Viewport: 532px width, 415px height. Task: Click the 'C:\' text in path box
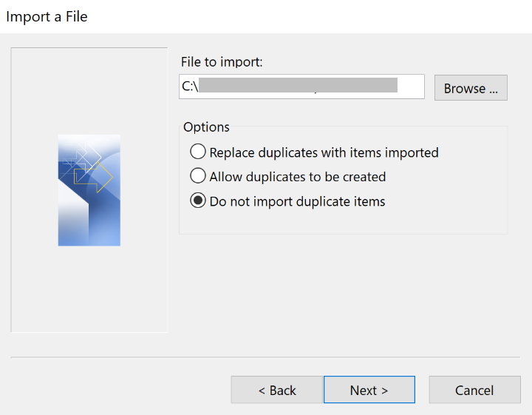[189, 87]
